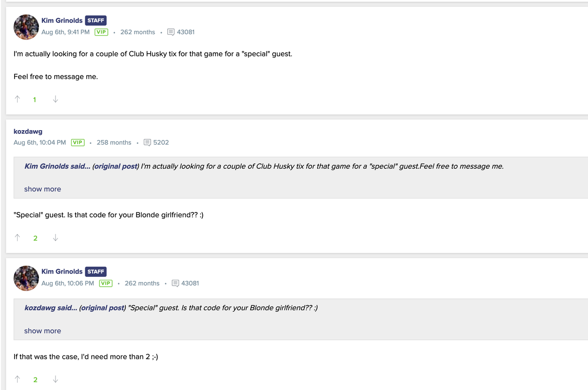Follow the 'kozdawg said...' quote link
Screen dimensions: 588x390
pos(51,308)
